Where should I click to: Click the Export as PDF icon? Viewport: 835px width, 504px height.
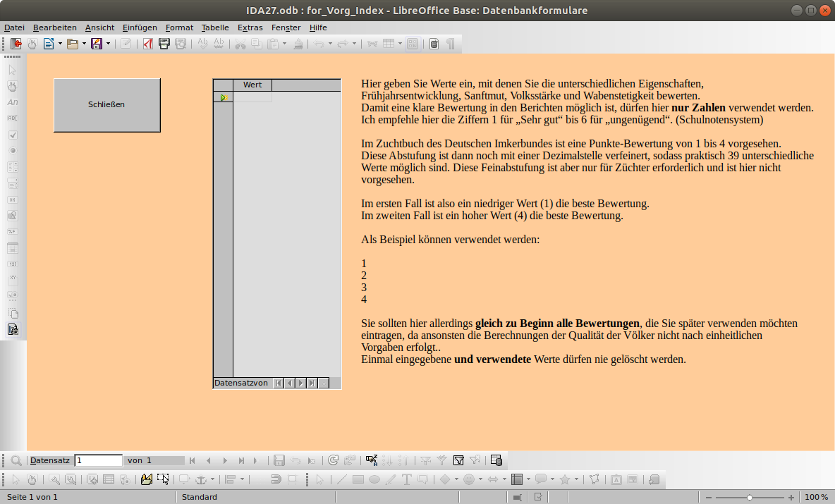(147, 44)
